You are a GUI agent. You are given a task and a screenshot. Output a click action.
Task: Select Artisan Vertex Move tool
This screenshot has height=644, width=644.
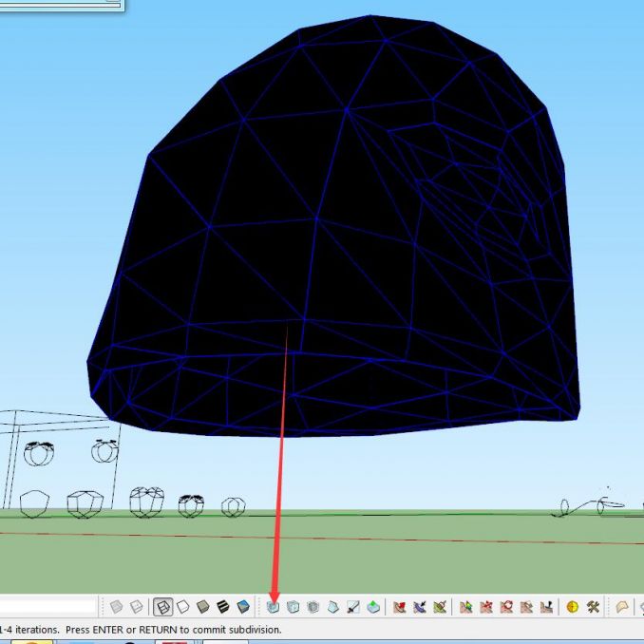tap(486, 607)
